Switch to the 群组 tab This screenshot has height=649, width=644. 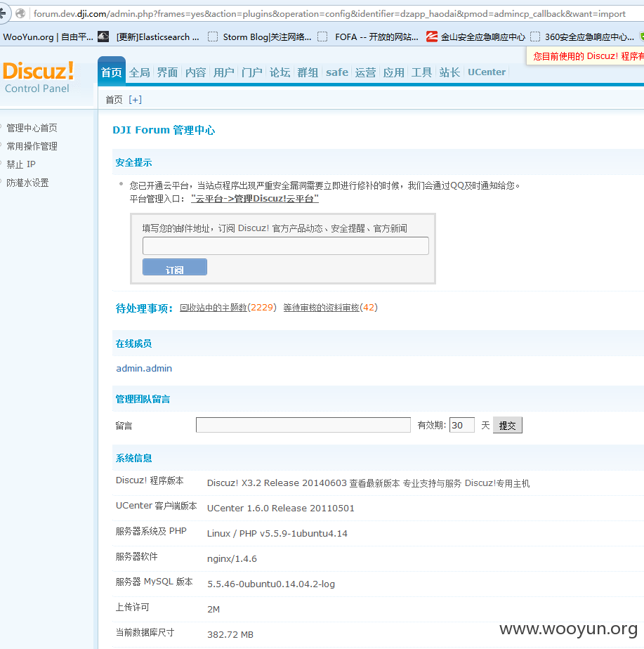point(308,72)
